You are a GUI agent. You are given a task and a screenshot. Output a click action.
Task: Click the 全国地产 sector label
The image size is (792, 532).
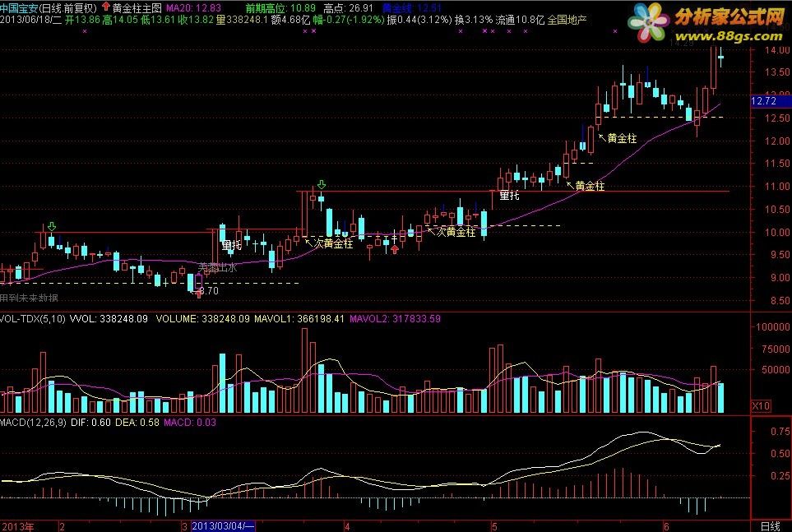(567, 20)
